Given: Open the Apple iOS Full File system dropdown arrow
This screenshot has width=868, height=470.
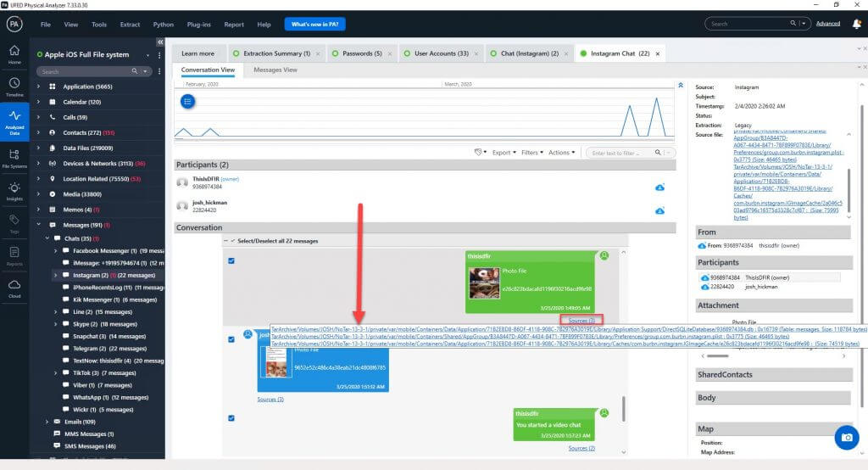Looking at the screenshot, I should tap(147, 55).
